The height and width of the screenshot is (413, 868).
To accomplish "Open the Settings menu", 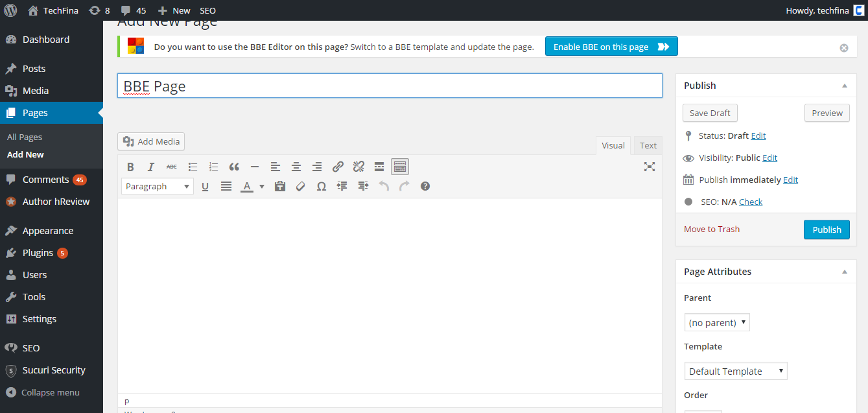I will pos(51,319).
